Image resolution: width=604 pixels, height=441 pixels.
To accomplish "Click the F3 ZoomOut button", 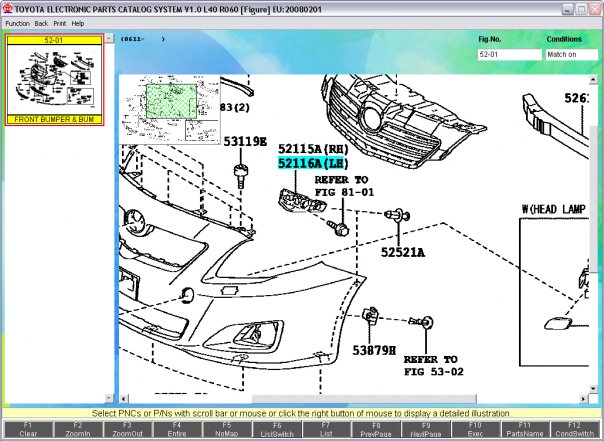I will tap(128, 429).
